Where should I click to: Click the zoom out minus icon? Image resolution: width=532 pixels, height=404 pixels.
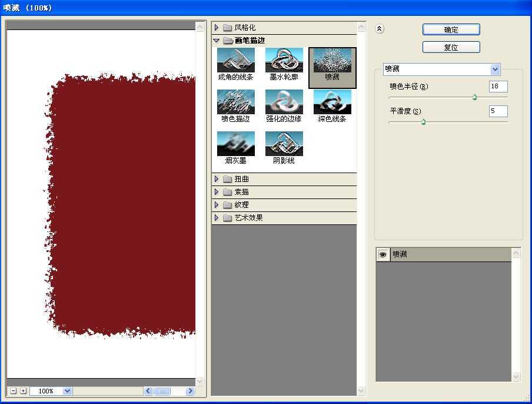14,391
